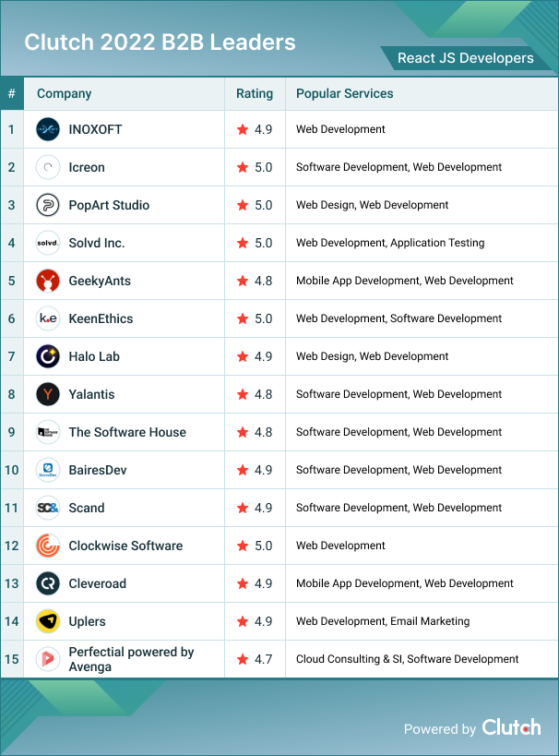
Task: Click the rating star for Icreon
Action: pos(243,167)
